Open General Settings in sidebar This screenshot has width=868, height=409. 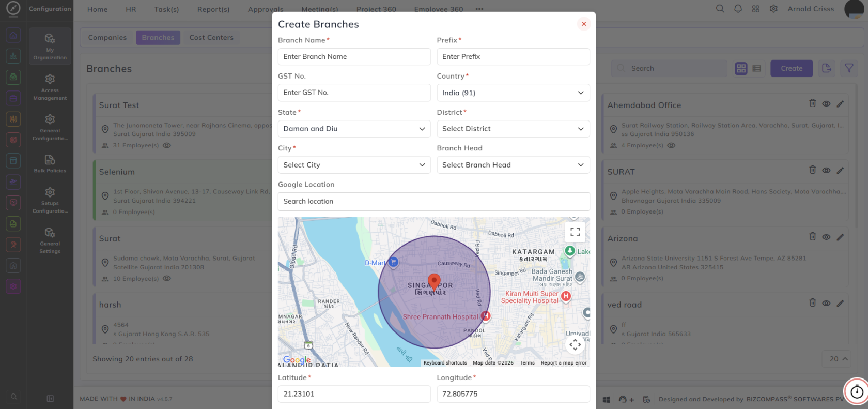tap(50, 240)
